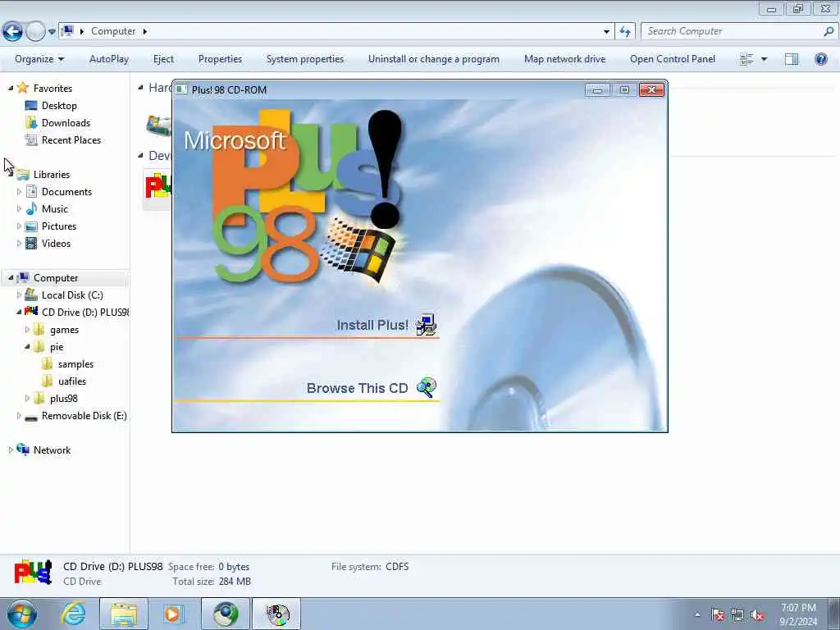Viewport: 840px width, 630px height.
Task: Click the Music library note icon
Action: tap(32, 208)
